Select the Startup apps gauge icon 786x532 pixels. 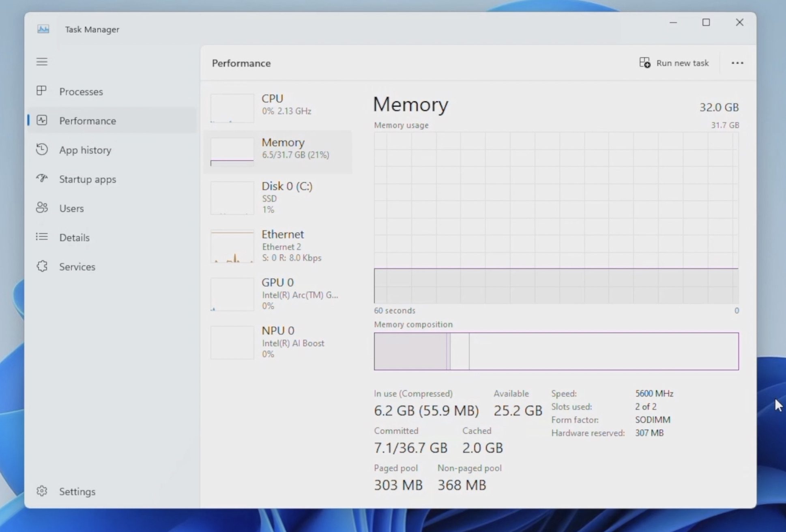(x=42, y=178)
